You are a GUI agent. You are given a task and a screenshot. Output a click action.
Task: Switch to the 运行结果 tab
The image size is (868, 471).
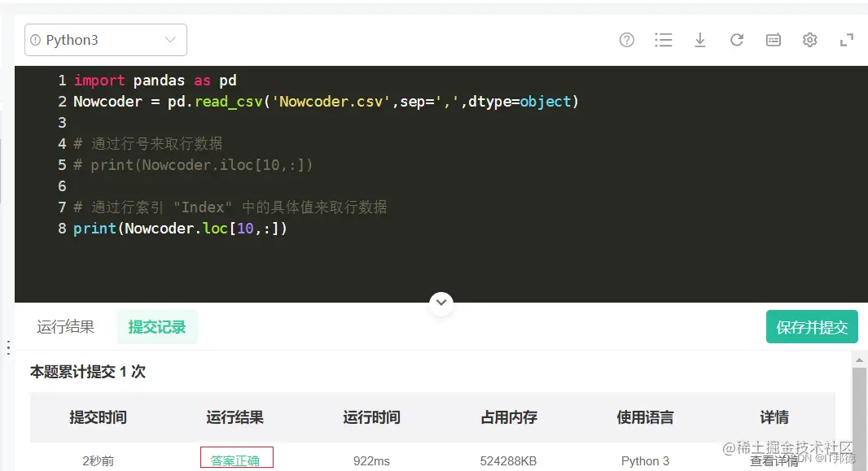65,327
